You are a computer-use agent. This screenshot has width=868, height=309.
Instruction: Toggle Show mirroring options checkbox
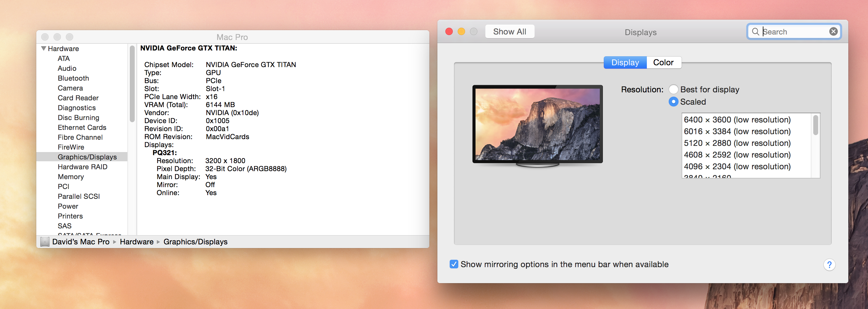click(454, 264)
